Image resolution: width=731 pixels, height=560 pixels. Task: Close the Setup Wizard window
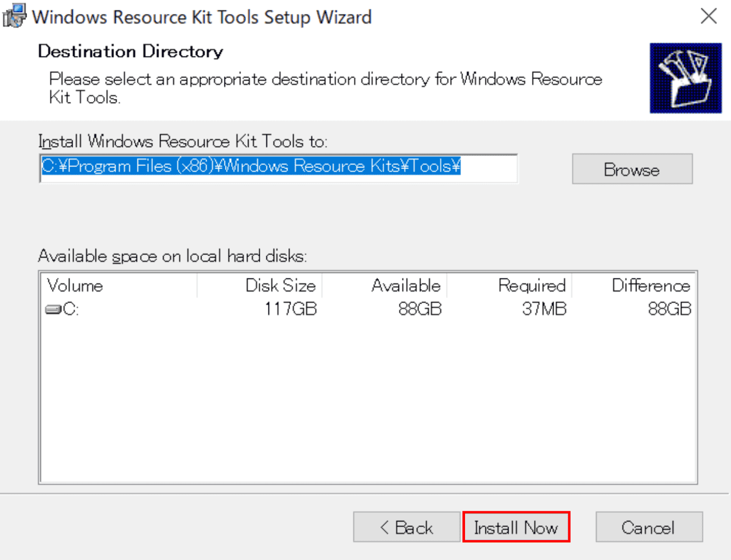coord(708,16)
